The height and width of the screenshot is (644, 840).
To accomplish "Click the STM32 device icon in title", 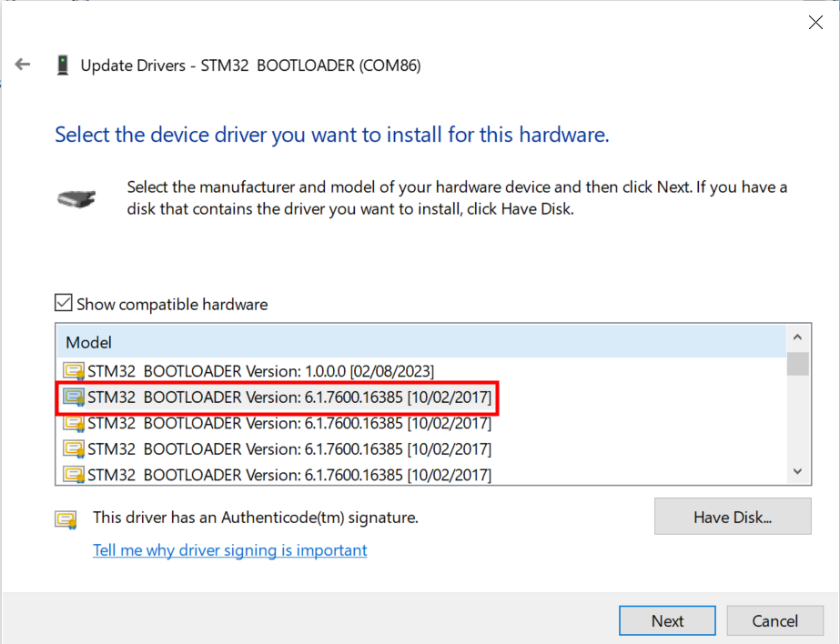I will pos(63,65).
